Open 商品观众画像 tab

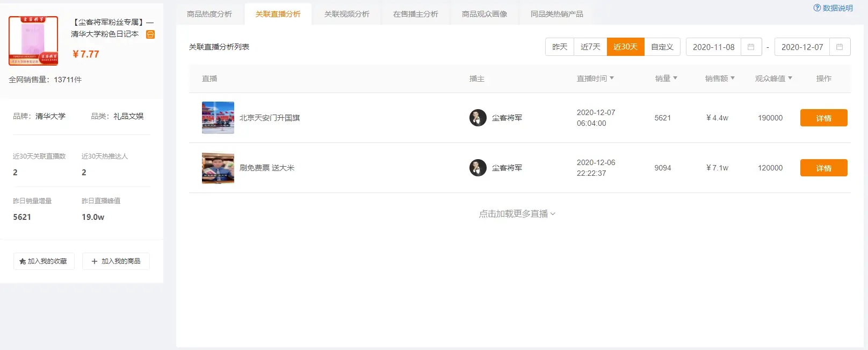point(484,14)
